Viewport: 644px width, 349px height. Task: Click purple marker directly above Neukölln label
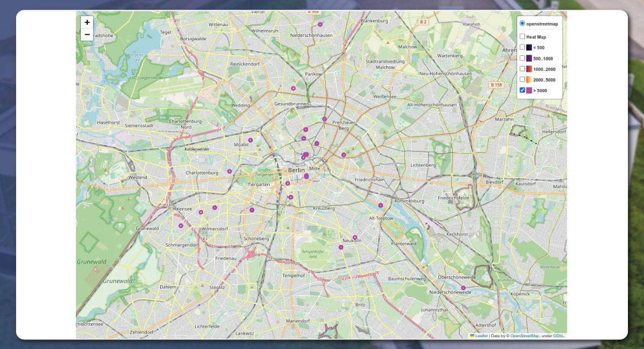click(355, 237)
